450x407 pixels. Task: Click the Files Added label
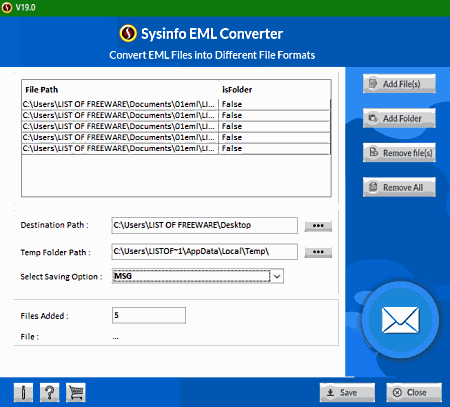[44, 316]
